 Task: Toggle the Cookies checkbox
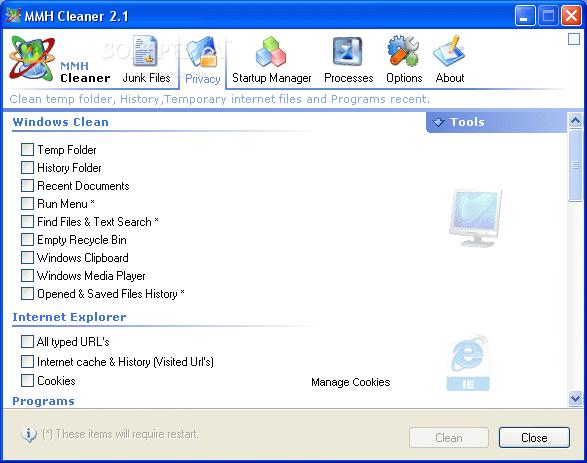[x=27, y=381]
